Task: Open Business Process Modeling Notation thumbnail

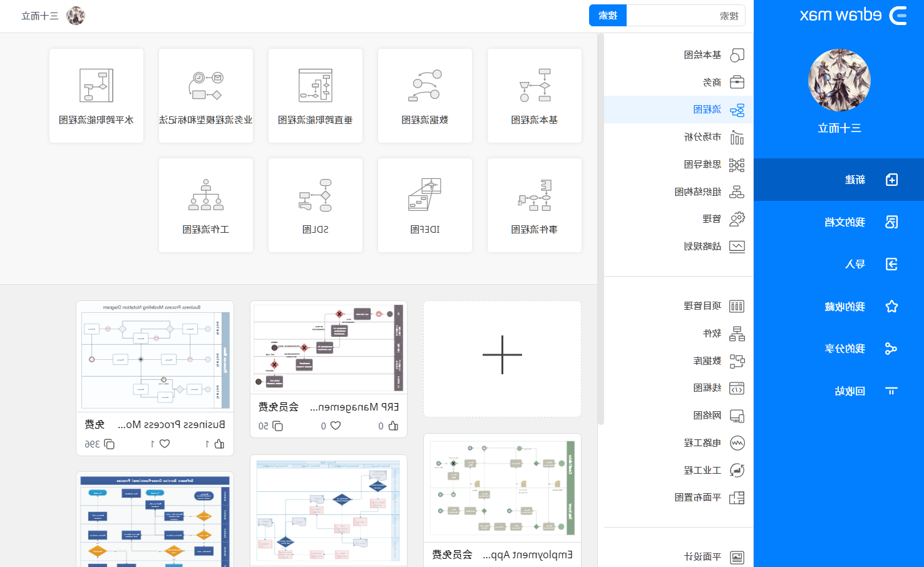Action: point(155,357)
